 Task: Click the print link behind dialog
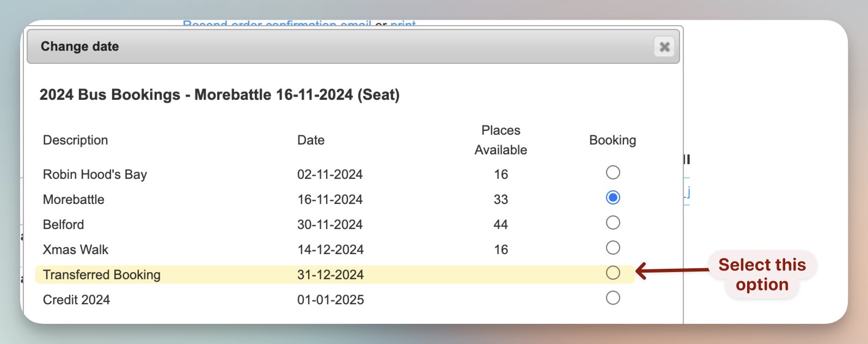(403, 24)
